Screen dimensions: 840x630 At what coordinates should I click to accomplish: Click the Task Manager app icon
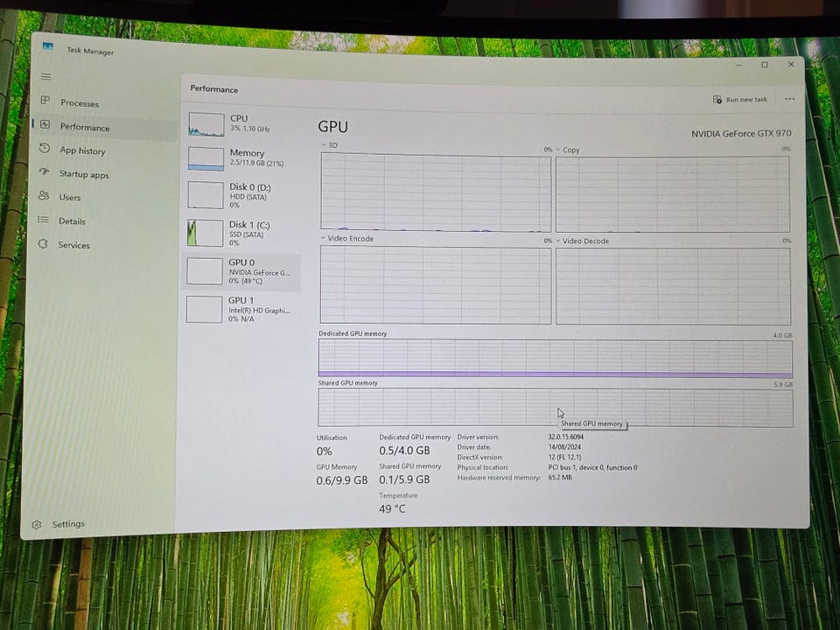click(48, 46)
